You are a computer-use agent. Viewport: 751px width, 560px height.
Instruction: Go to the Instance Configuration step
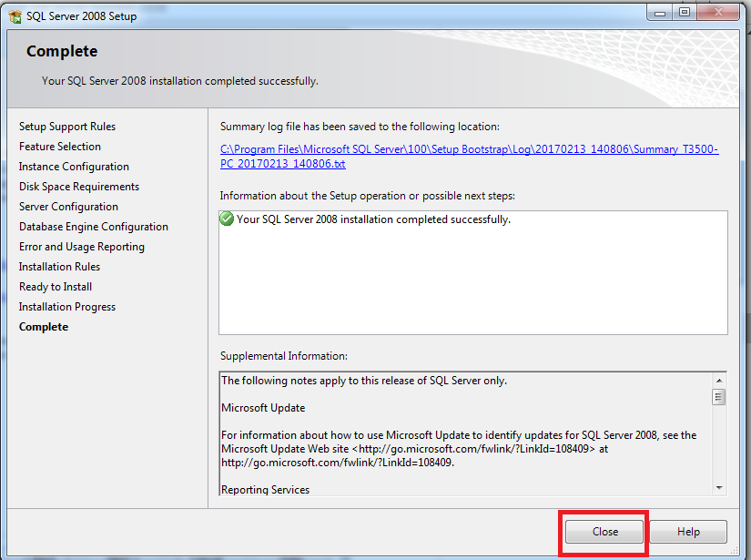[x=74, y=167]
